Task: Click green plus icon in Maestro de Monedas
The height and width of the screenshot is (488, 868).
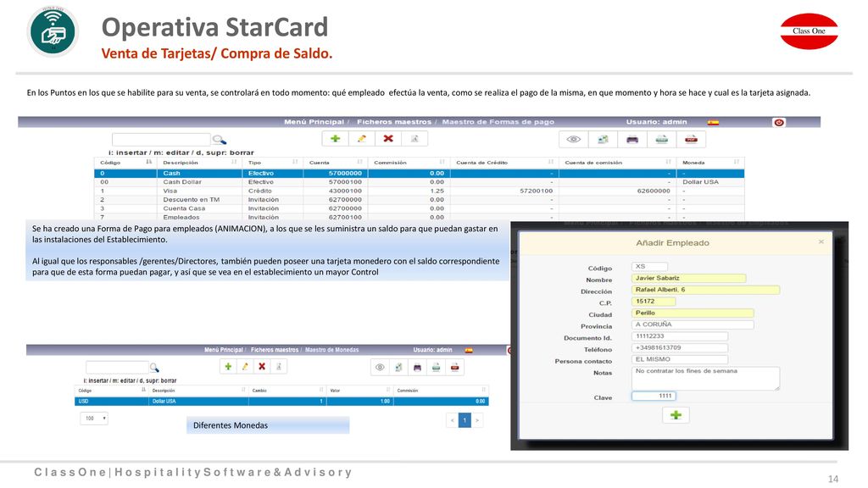Action: click(x=227, y=366)
